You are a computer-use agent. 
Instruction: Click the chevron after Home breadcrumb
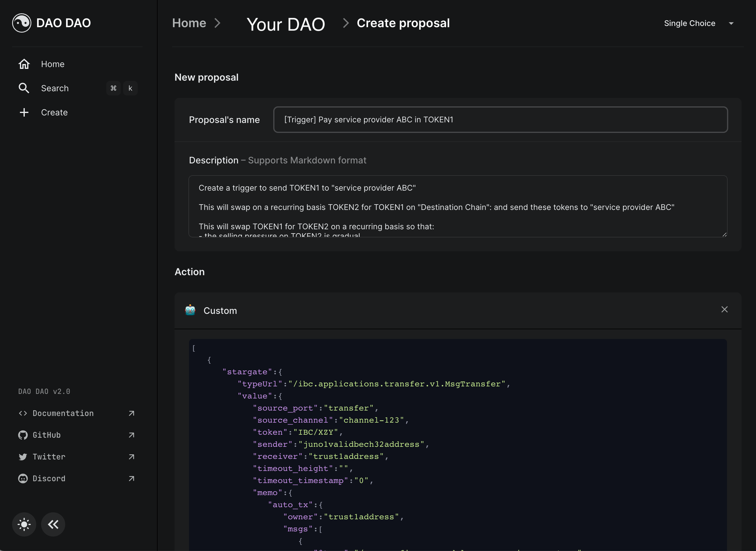[x=217, y=23]
